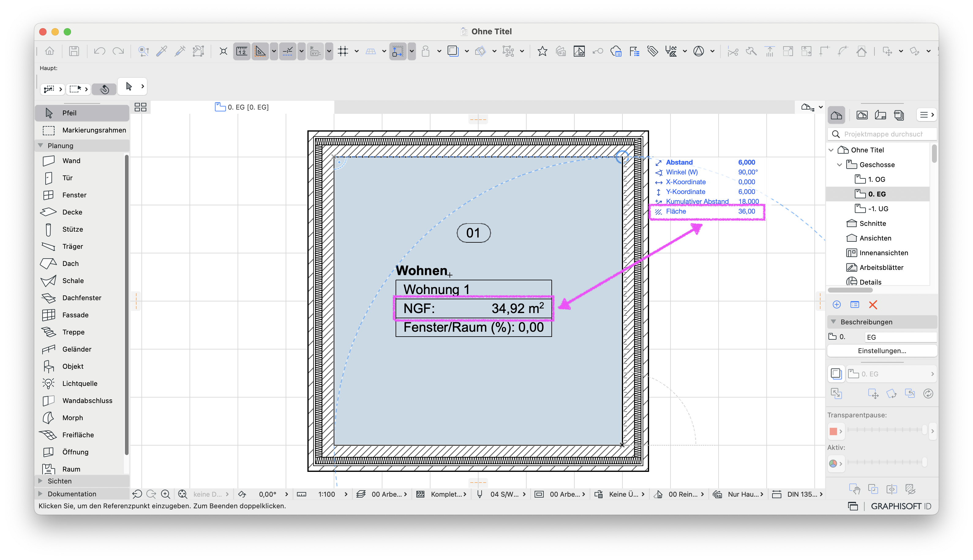Viewport: 973px width, 560px height.
Task: Click the Favorites star icon
Action: [x=542, y=51]
